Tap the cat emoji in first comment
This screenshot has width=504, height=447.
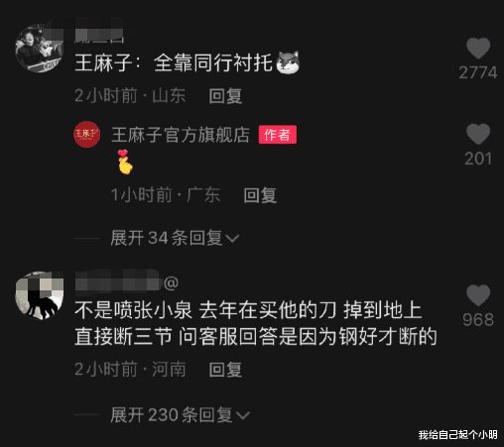(x=288, y=62)
